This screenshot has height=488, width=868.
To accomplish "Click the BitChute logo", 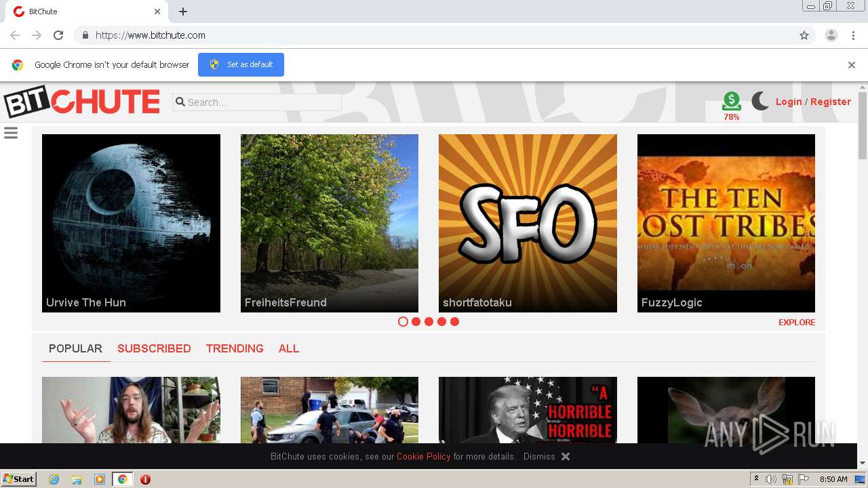I will coord(82,102).
